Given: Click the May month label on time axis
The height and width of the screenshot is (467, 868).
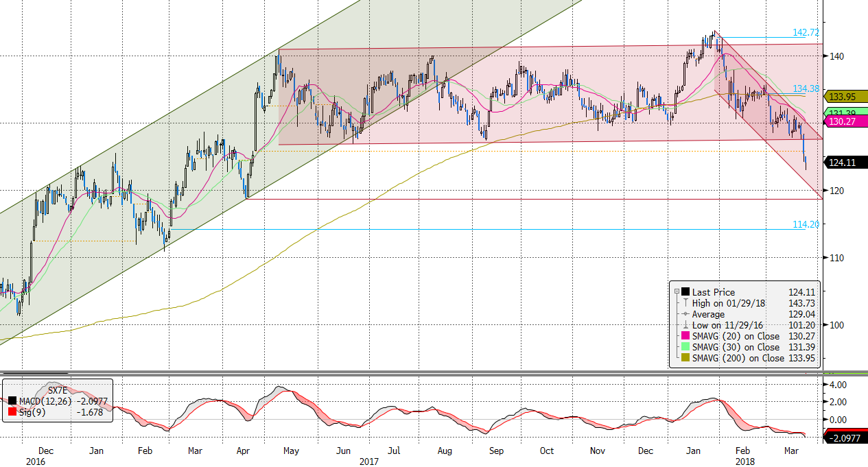Looking at the screenshot, I should pyautogui.click(x=292, y=451).
